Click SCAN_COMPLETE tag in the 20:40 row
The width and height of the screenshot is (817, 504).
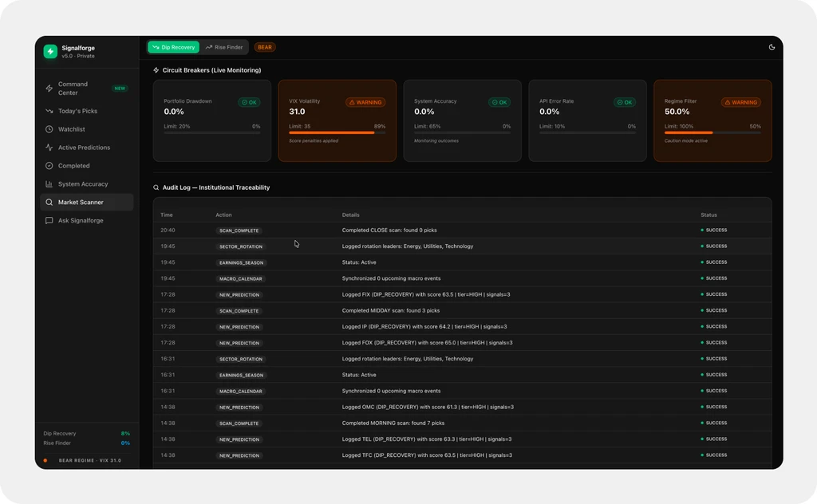pos(239,230)
